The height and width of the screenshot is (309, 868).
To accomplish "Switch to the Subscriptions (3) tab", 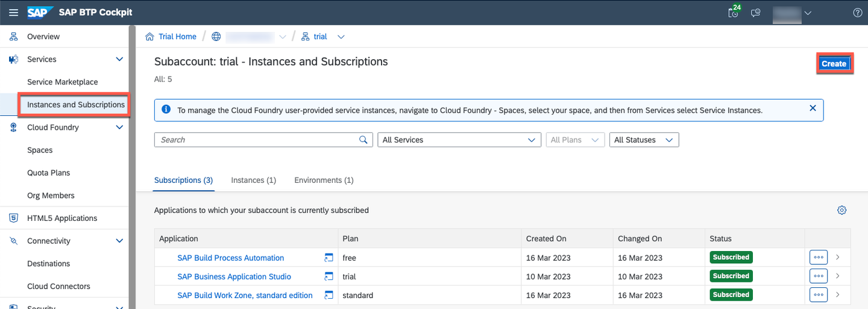I will (183, 180).
